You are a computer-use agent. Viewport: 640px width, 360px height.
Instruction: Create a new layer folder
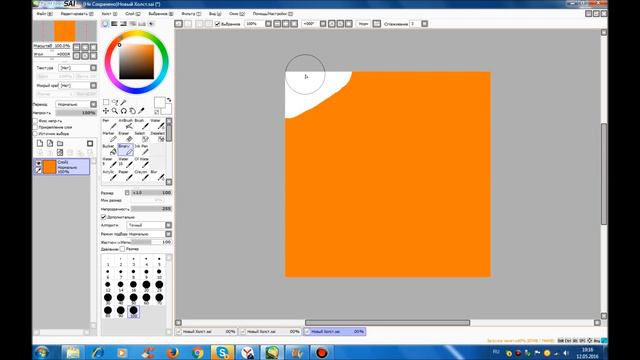[x=60, y=143]
